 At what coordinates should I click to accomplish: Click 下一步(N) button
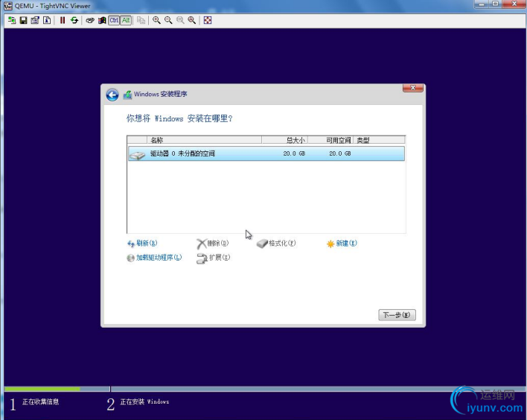point(397,315)
